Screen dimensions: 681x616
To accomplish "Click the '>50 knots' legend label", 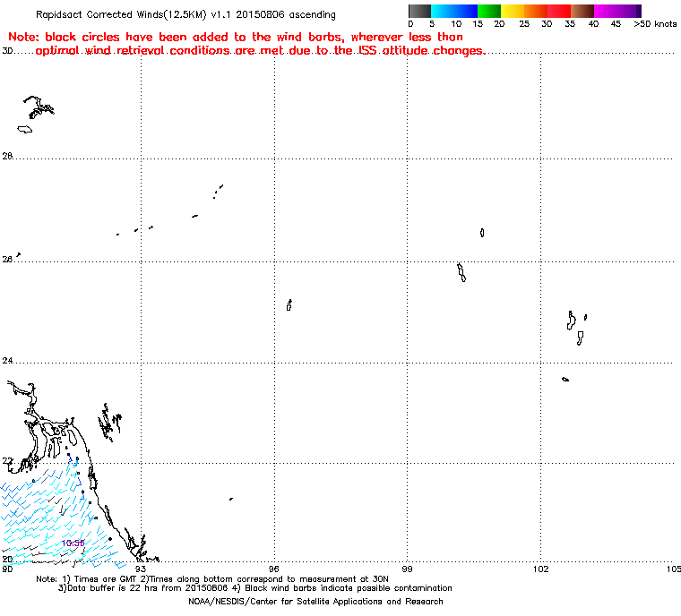I will click(x=655, y=24).
